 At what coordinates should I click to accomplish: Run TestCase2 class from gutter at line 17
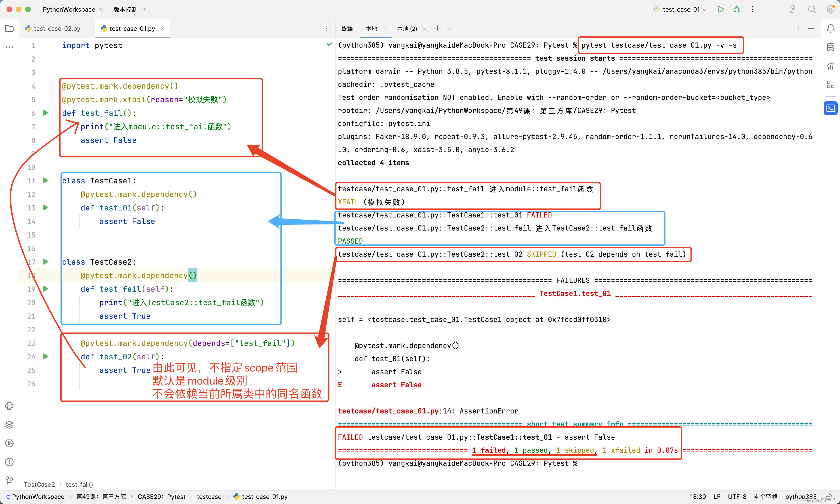point(46,262)
